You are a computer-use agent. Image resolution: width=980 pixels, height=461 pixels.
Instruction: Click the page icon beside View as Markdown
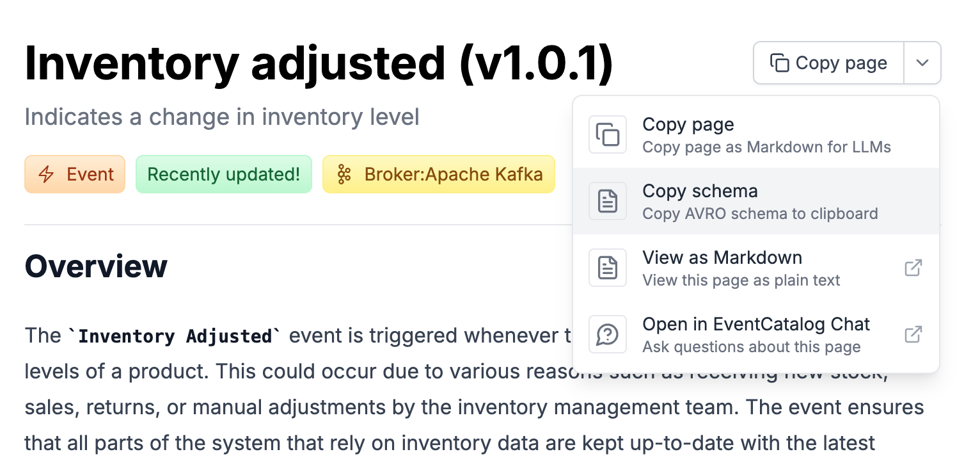click(x=608, y=267)
